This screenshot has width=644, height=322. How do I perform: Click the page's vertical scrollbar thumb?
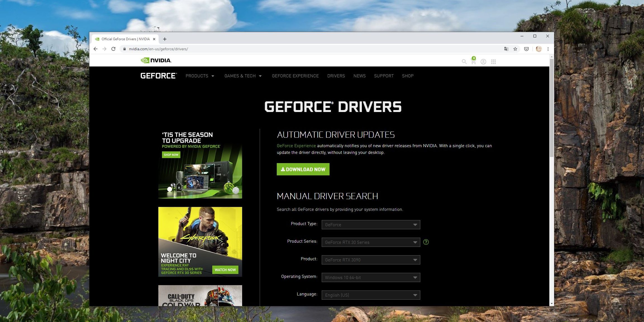click(x=551, y=108)
